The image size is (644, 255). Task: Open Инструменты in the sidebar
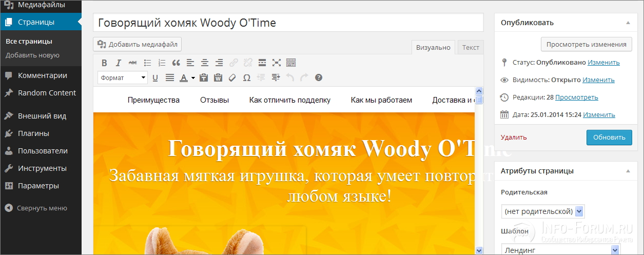pos(41,168)
